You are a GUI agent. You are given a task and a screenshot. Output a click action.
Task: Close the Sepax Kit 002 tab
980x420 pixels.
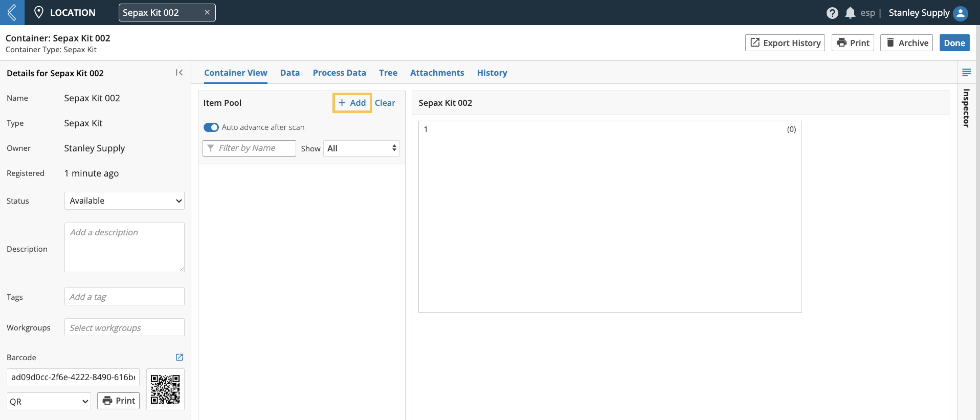click(207, 13)
